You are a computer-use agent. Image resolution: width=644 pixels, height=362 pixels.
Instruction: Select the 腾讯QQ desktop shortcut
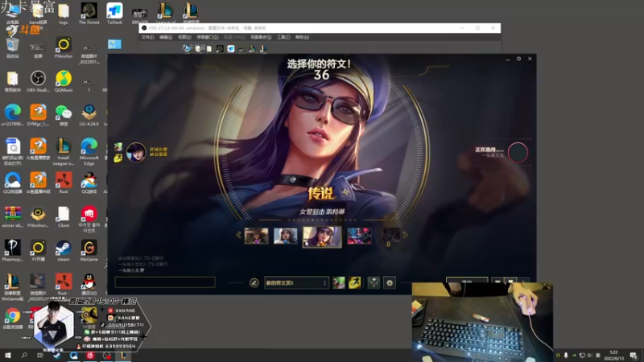[x=89, y=285]
